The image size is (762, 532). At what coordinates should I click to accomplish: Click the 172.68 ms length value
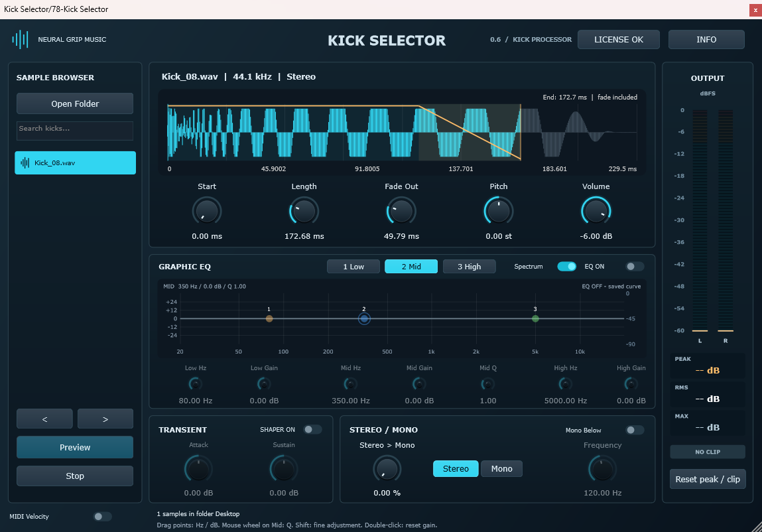pyautogui.click(x=304, y=236)
